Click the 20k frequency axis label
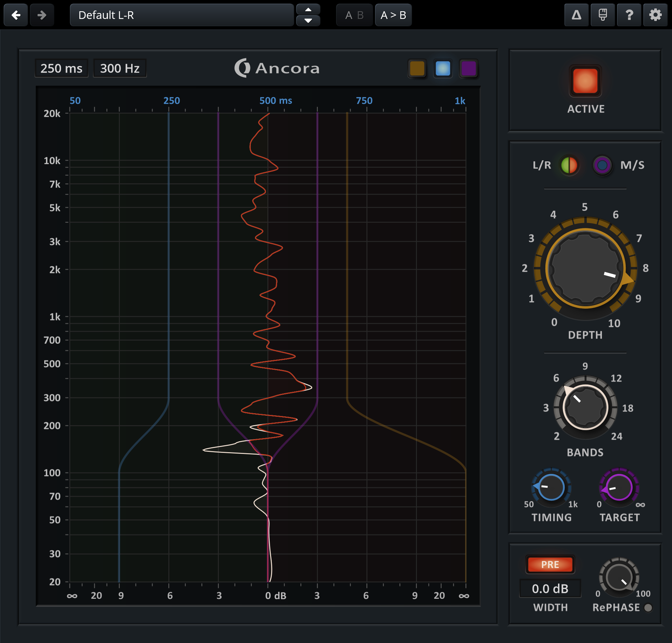The height and width of the screenshot is (643, 672). coord(52,114)
